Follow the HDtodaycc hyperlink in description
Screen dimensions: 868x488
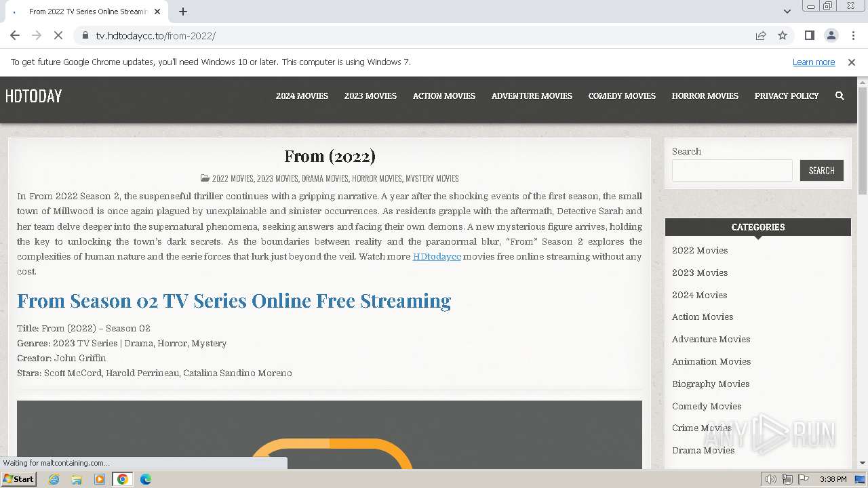437,257
